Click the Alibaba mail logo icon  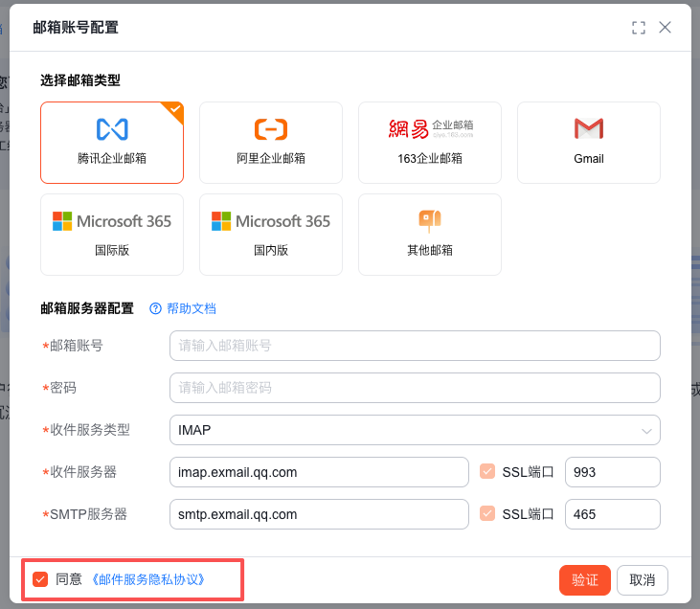(271, 129)
